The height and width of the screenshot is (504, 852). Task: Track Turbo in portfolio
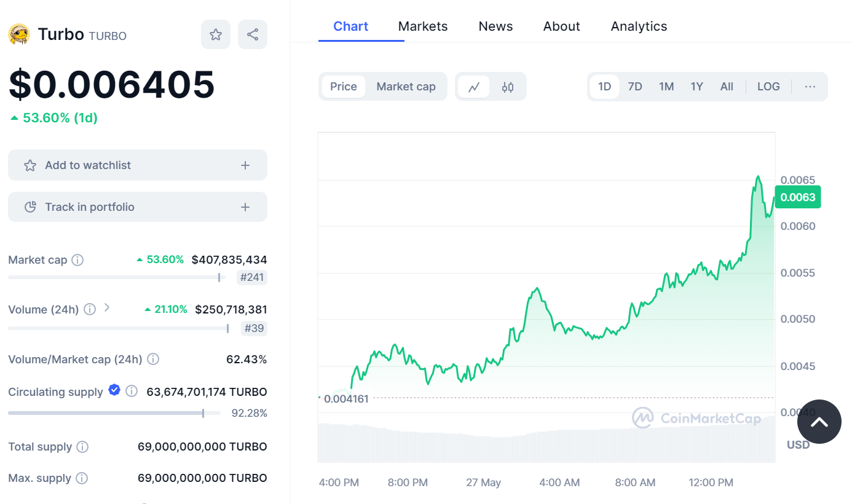[138, 207]
